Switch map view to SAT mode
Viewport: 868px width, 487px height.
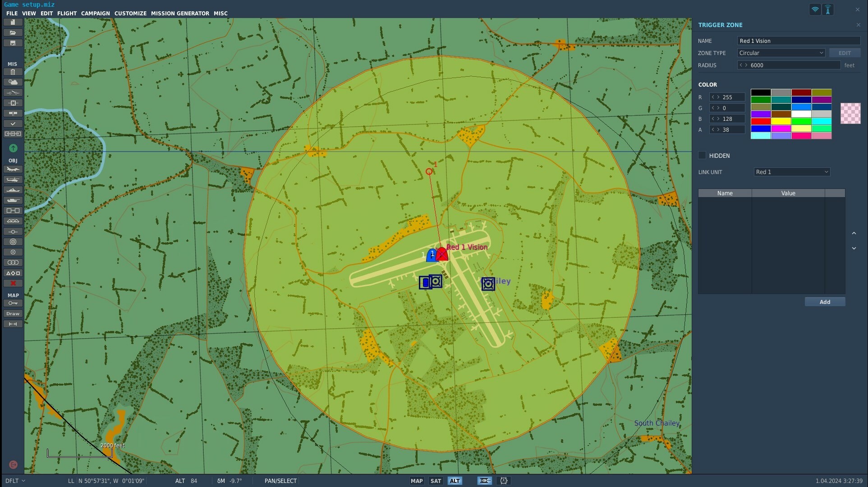coord(436,481)
